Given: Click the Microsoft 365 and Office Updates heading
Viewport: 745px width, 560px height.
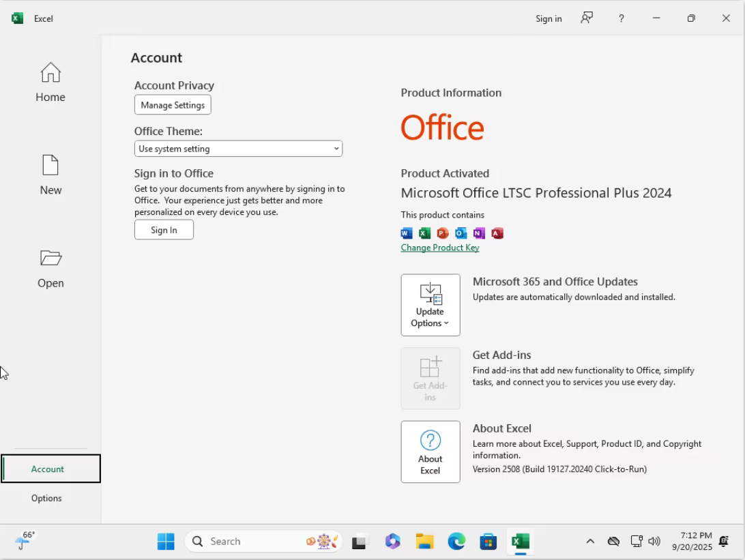Looking at the screenshot, I should click(x=555, y=282).
